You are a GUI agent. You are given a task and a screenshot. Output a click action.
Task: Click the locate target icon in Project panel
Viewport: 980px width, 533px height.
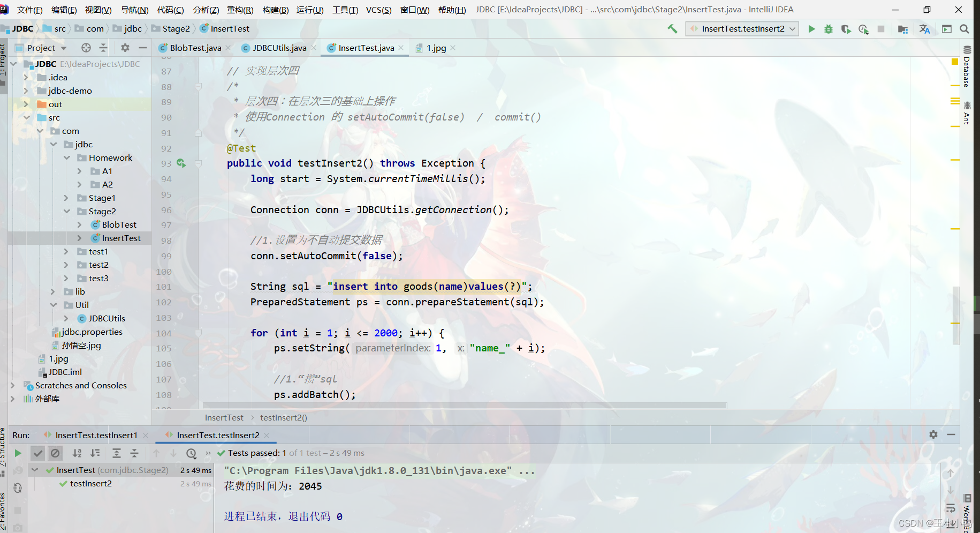[86, 48]
